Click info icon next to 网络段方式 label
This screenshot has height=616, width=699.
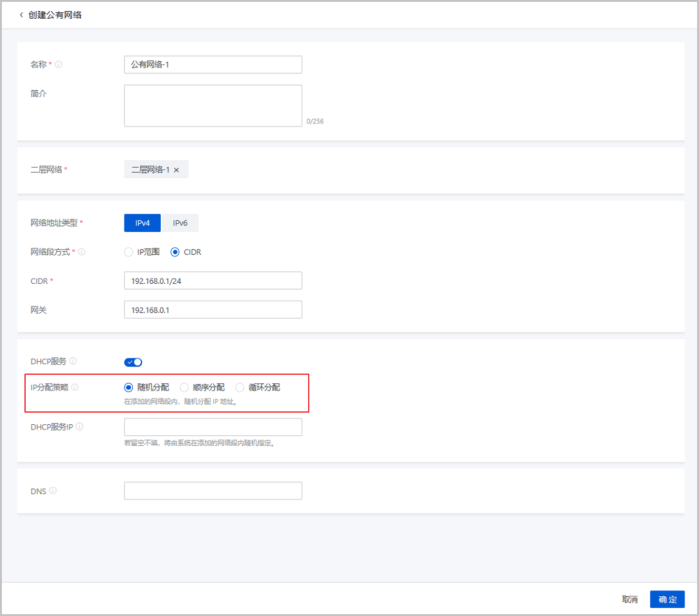click(x=82, y=252)
